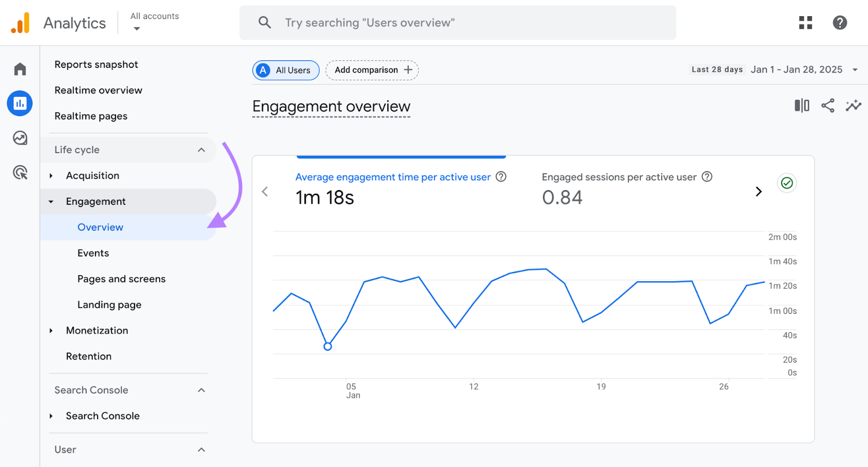
Task: Open the Advertising cursor target icon
Action: point(20,173)
